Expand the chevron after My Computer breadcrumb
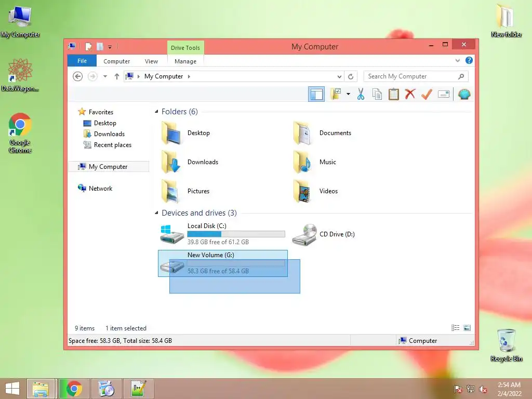 click(x=189, y=76)
